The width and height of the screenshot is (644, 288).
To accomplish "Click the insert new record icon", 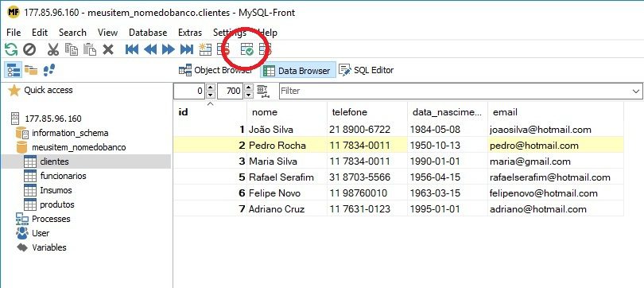I will tap(205, 49).
